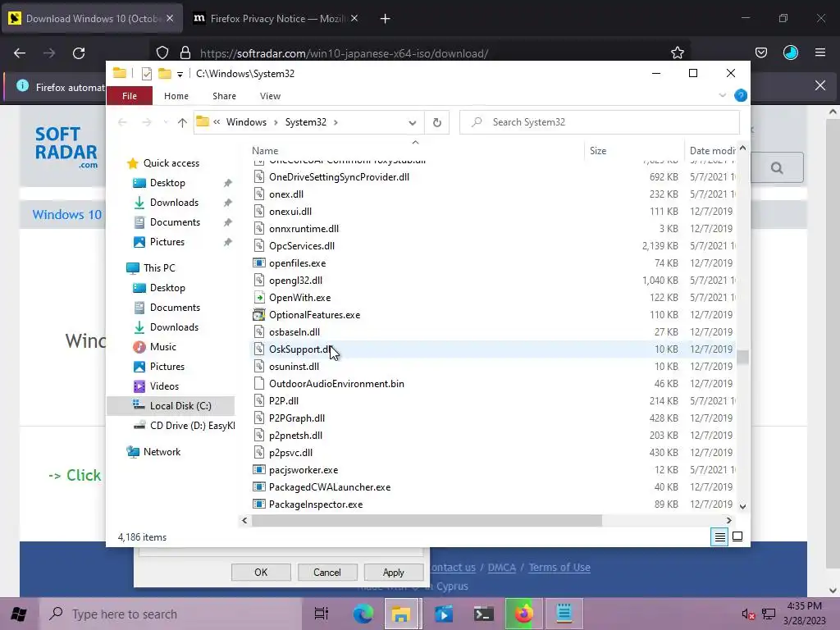
Task: Select pacjsworker.exe file icon
Action: 259,470
